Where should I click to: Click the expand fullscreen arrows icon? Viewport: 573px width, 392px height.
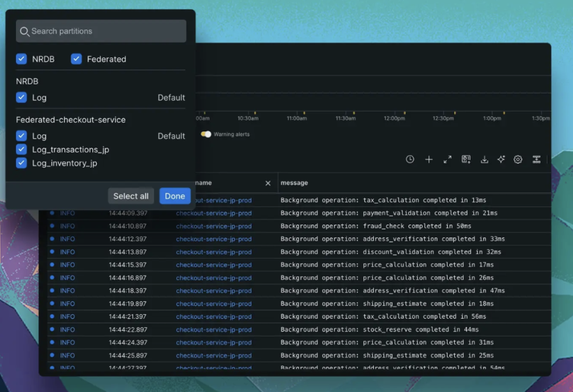click(x=448, y=159)
